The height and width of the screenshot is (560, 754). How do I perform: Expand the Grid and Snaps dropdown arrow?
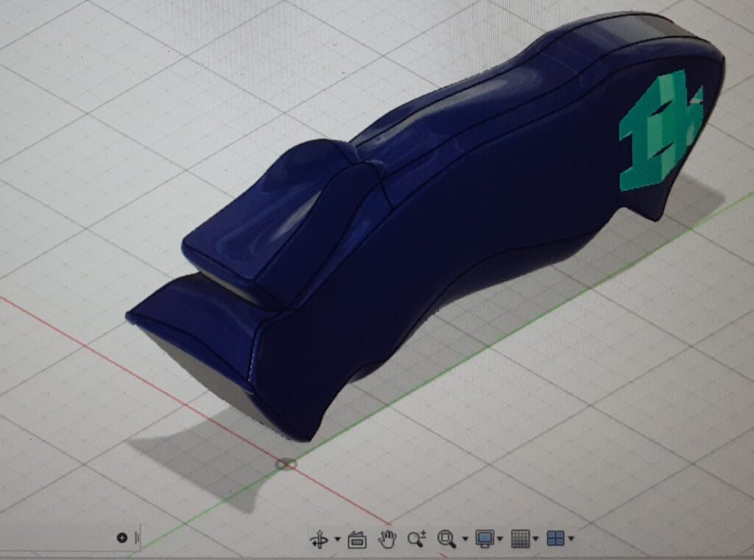[535, 539]
